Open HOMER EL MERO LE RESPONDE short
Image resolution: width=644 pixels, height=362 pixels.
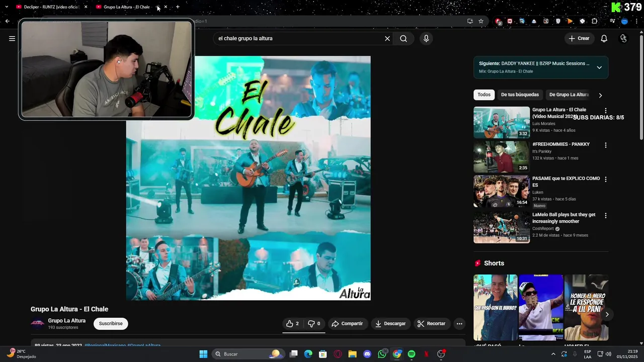point(586,308)
